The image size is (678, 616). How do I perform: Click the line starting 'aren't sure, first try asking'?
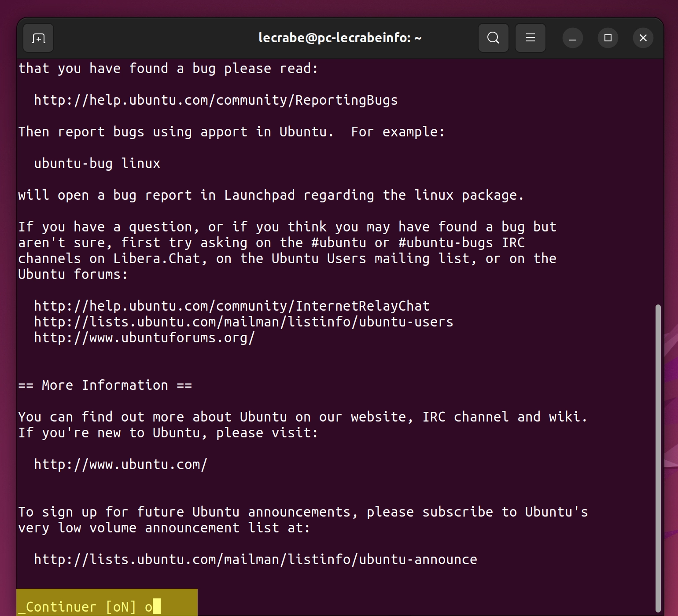271,242
